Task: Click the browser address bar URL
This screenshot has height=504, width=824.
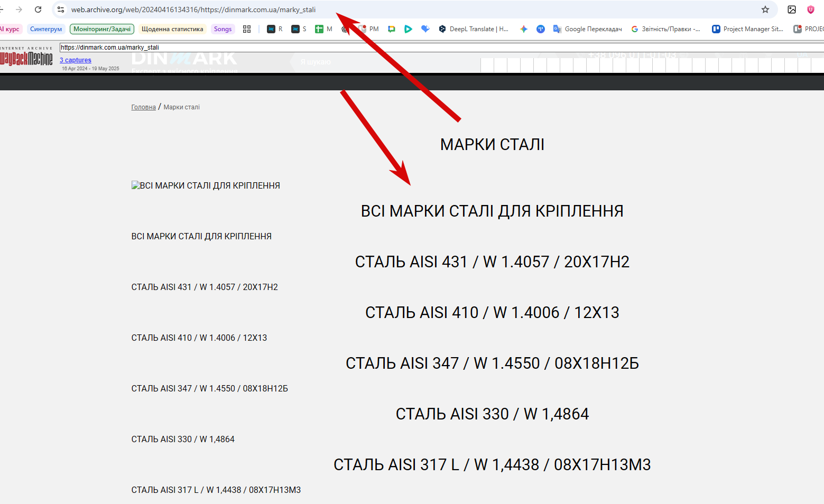Action: pyautogui.click(x=193, y=10)
